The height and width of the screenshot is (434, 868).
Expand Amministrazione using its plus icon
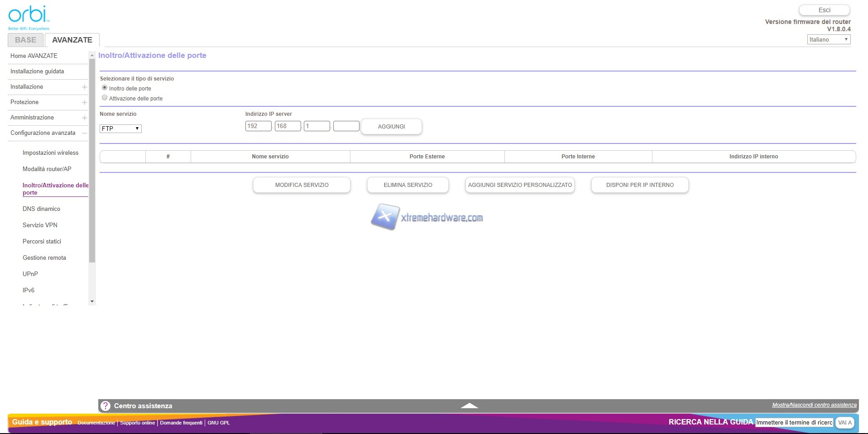pyautogui.click(x=84, y=118)
